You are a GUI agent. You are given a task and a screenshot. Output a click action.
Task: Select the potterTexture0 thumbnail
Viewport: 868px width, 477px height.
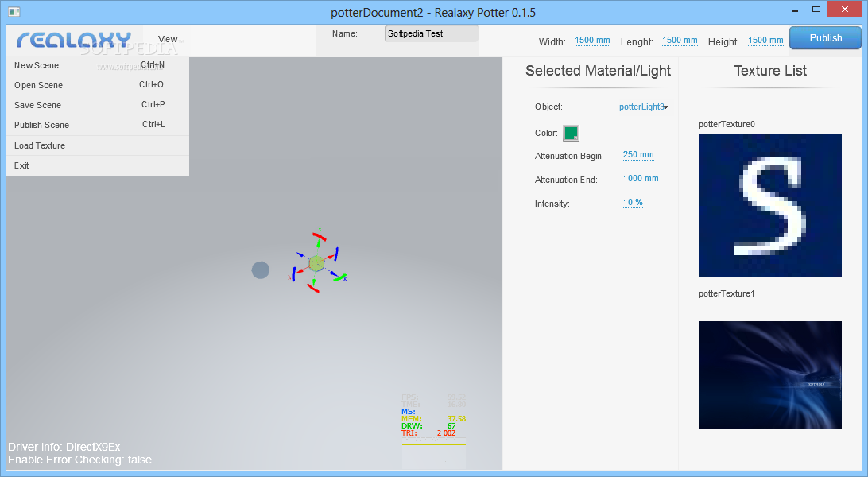pyautogui.click(x=770, y=206)
